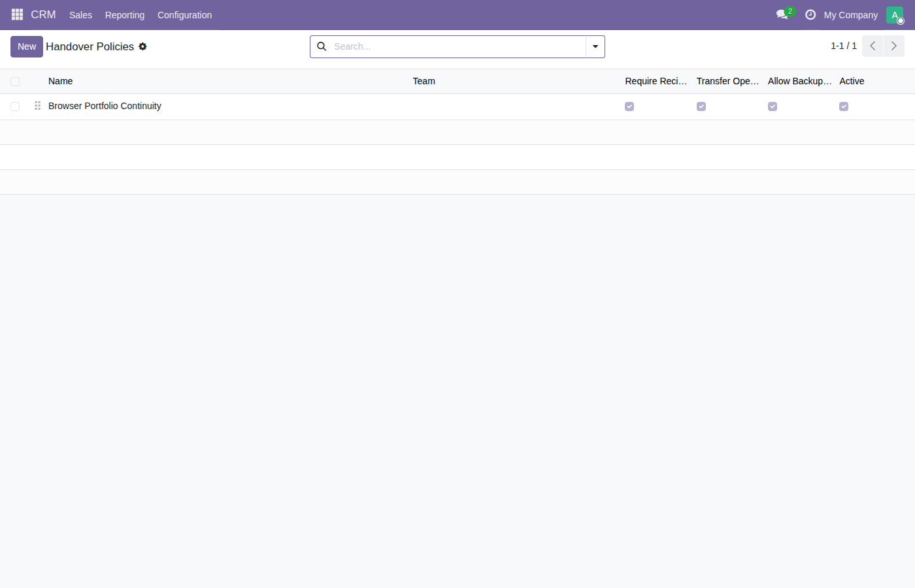This screenshot has height=588, width=915.
Task: Create a New handover policy
Action: coord(27,46)
